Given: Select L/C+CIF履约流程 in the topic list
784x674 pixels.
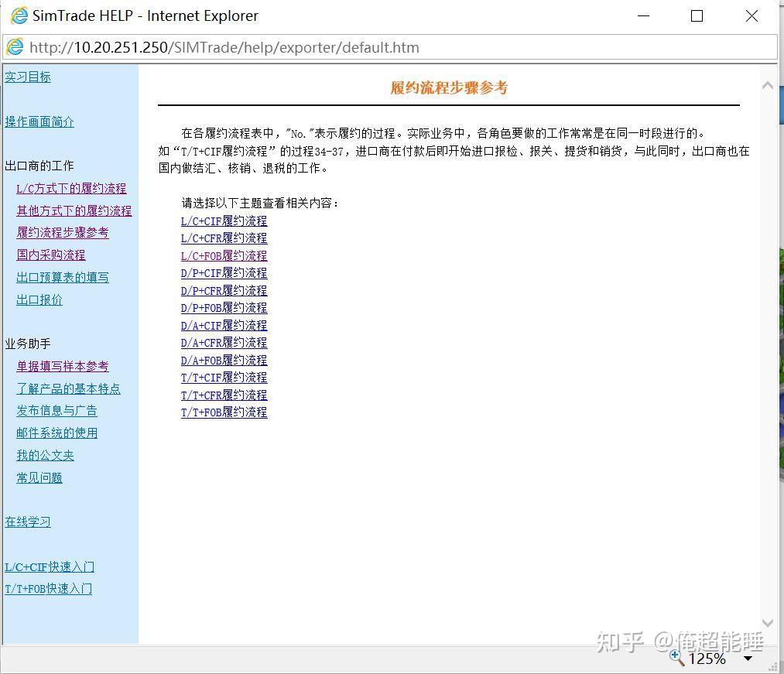Looking at the screenshot, I should (x=224, y=221).
